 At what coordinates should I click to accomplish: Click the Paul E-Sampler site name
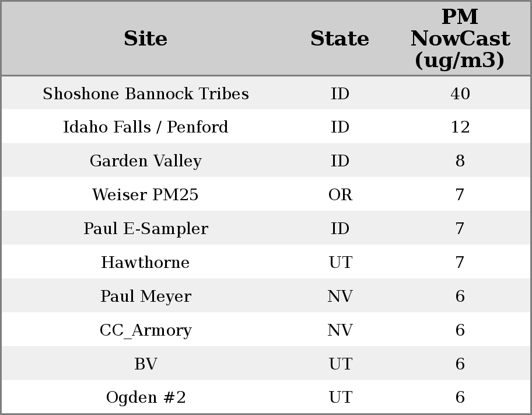[146, 229]
